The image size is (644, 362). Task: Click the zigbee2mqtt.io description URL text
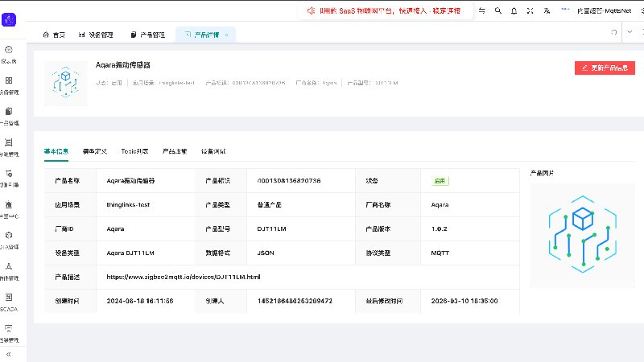184,277
